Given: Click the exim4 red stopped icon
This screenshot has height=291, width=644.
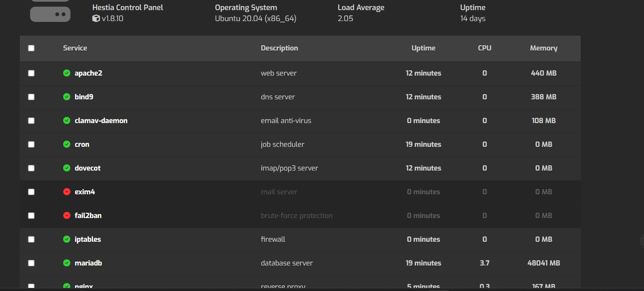Looking at the screenshot, I should point(67,192).
